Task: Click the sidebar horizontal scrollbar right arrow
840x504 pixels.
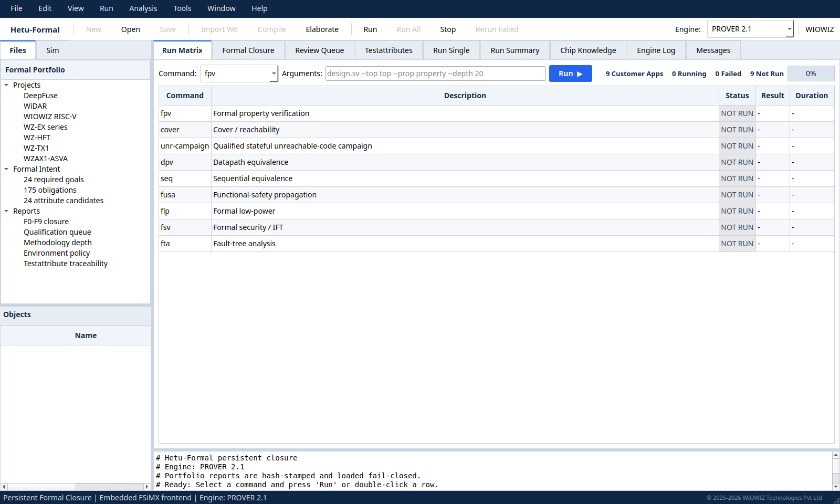Action: coord(146,487)
